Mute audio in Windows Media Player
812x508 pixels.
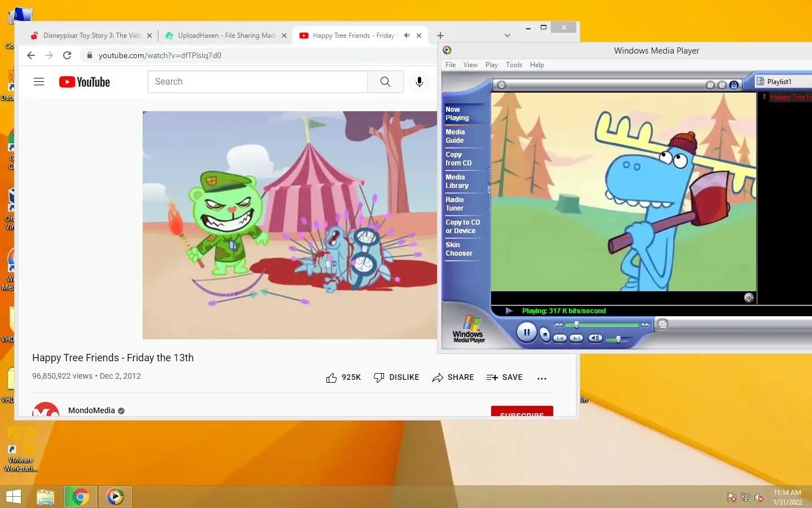pyautogui.click(x=595, y=338)
